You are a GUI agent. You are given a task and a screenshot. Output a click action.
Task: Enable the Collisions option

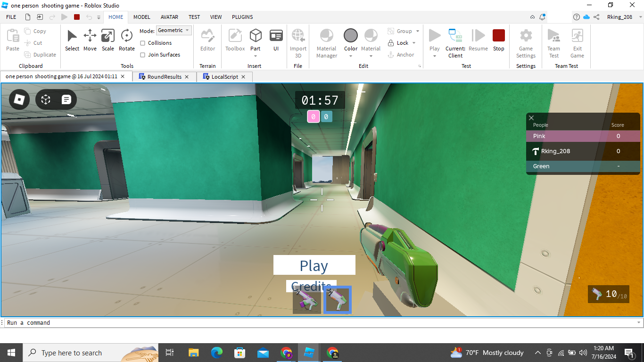(142, 43)
